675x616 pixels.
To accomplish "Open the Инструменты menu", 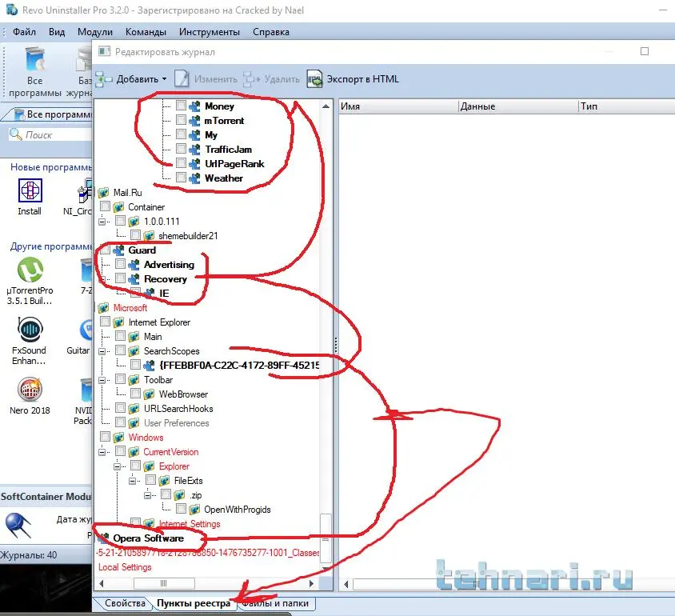I will 210,32.
